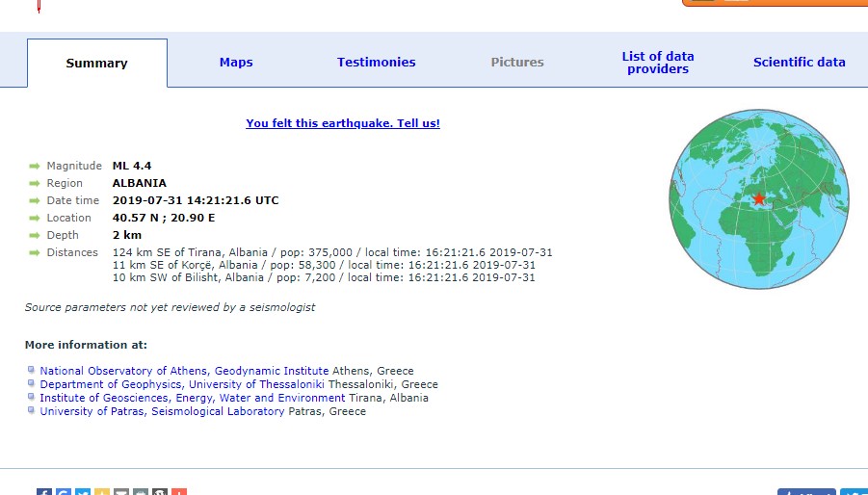Click the Twitter share icon at bottom

pyautogui.click(x=82, y=492)
